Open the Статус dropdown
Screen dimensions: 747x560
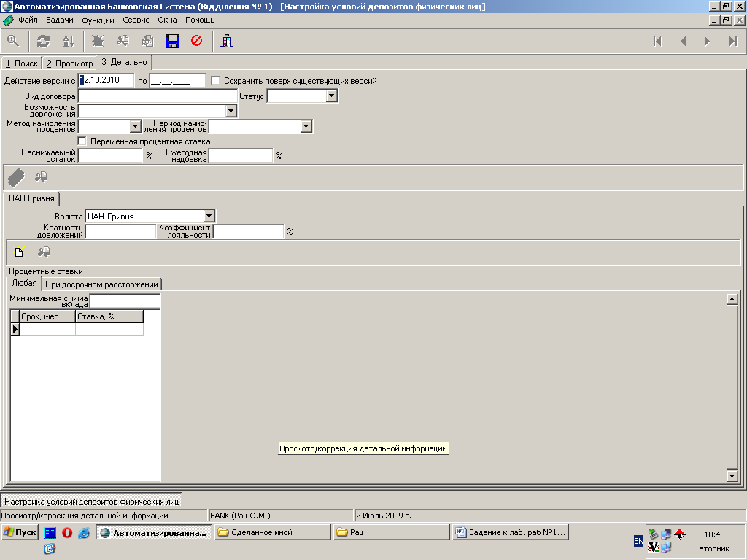(x=332, y=96)
